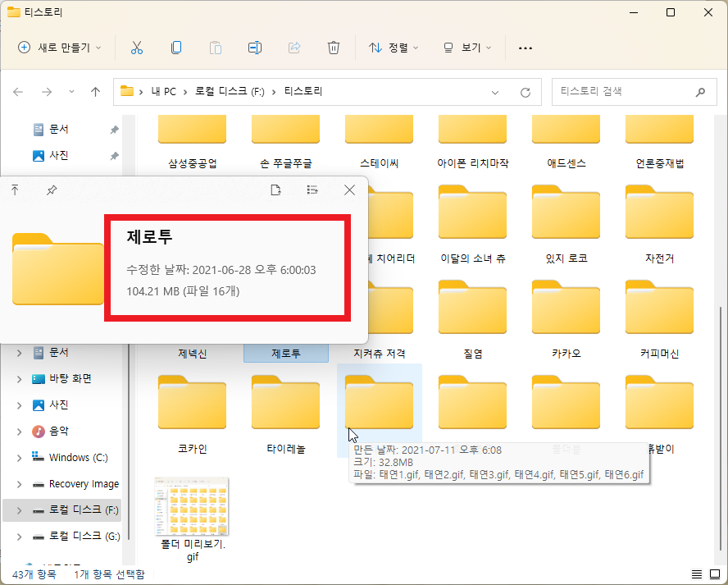This screenshot has height=585, width=728.
Task: Click the Delete trash can icon
Action: coord(334,48)
